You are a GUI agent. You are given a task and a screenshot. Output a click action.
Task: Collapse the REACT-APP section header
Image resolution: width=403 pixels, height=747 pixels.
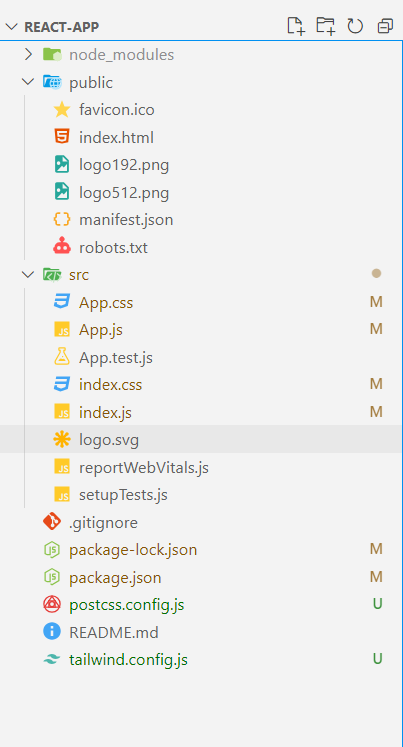point(12,27)
